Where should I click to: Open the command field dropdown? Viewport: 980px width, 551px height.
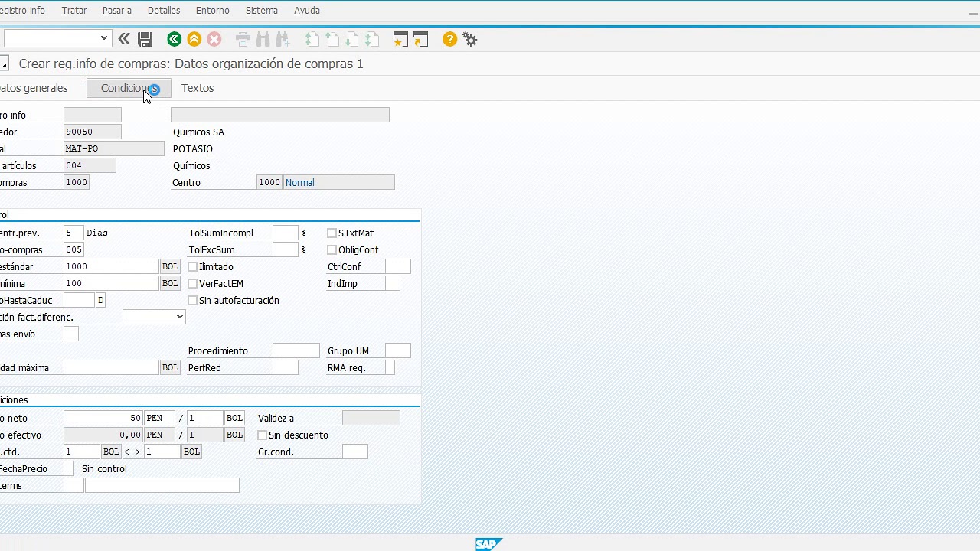[104, 38]
